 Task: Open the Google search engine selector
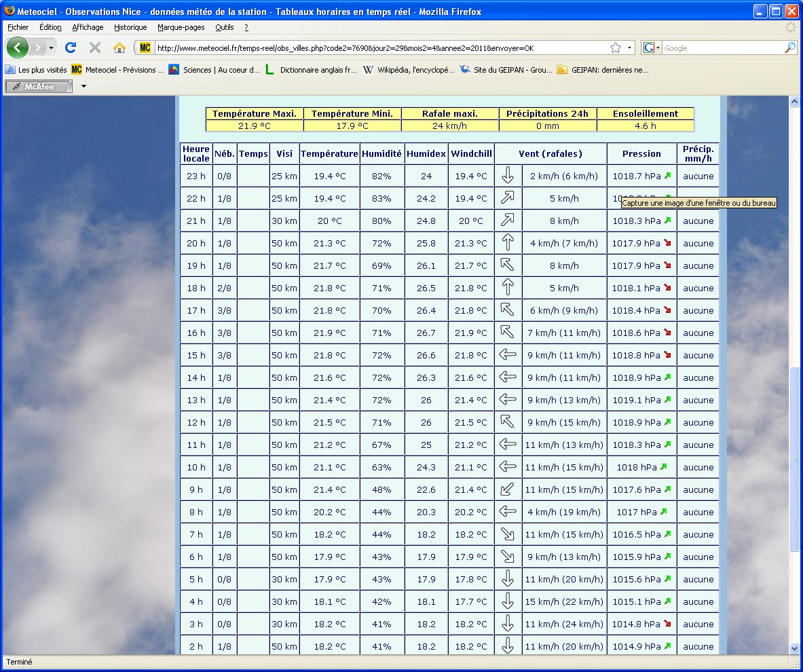coord(651,48)
